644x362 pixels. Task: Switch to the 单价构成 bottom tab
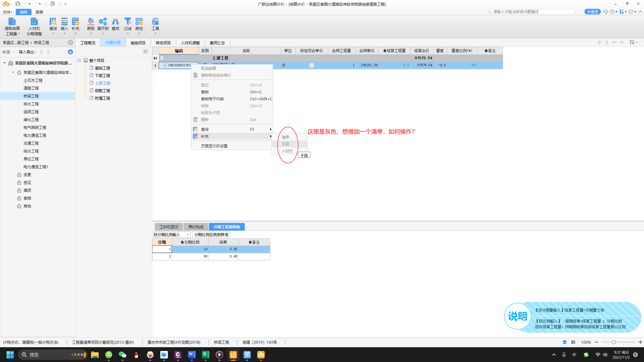pos(196,227)
